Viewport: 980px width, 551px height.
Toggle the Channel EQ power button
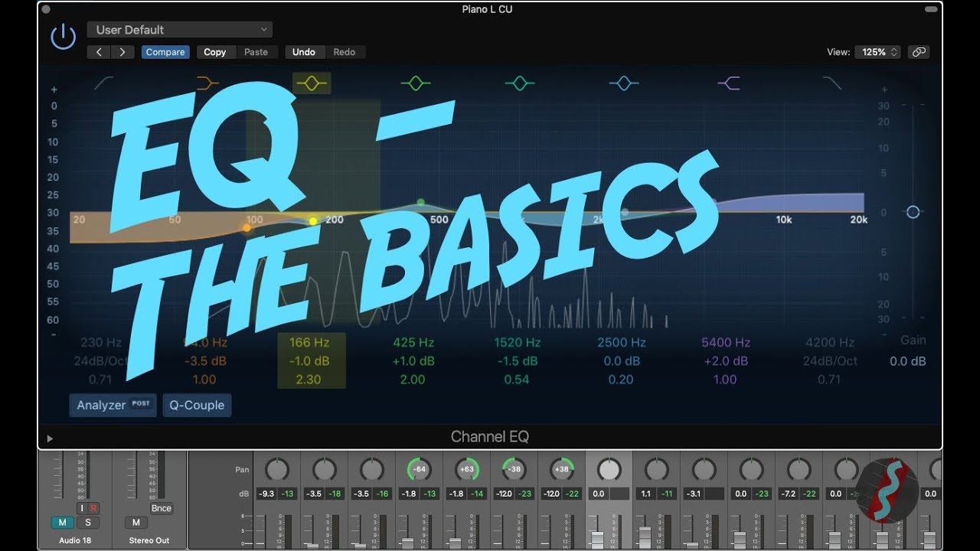[x=63, y=37]
